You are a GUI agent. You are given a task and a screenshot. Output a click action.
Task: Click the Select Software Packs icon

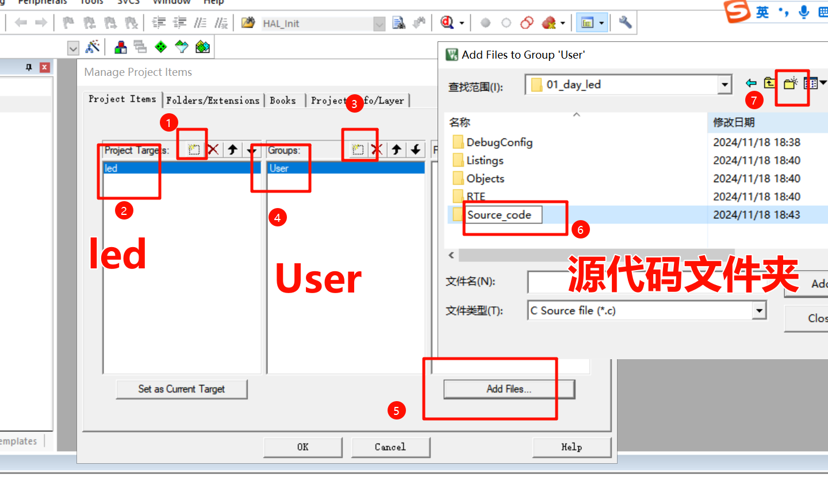pyautogui.click(x=182, y=47)
